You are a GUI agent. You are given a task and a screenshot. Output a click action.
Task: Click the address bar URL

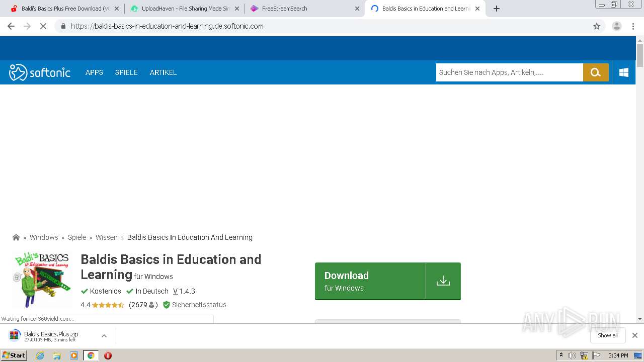click(x=167, y=26)
